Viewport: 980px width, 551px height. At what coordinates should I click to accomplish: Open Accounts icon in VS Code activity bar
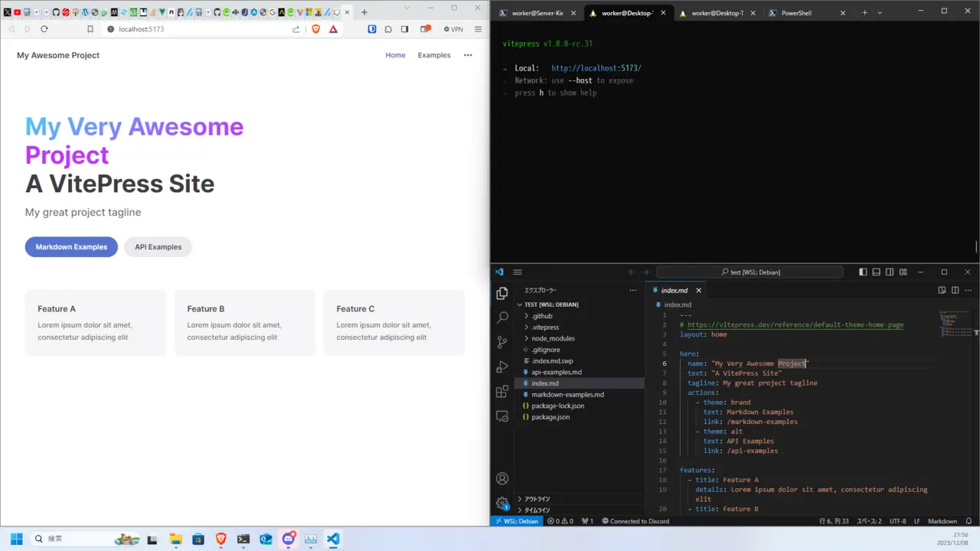tap(502, 478)
